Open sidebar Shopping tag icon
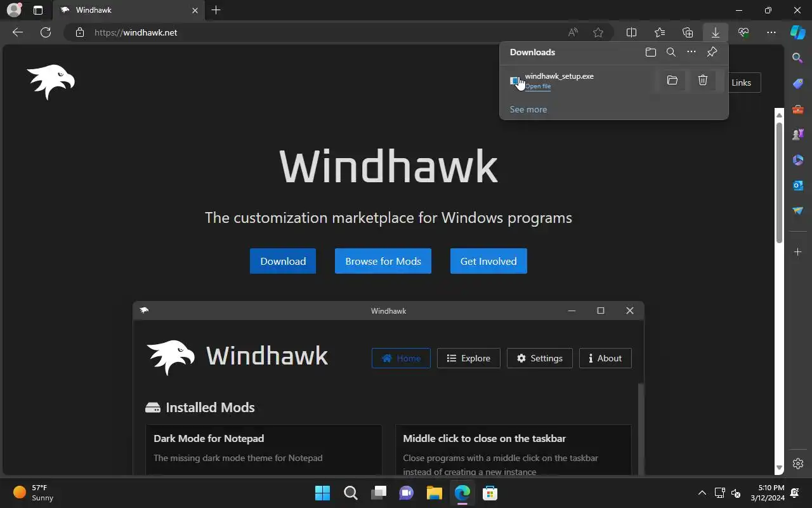Viewport: 812px width, 508px height. click(x=798, y=83)
